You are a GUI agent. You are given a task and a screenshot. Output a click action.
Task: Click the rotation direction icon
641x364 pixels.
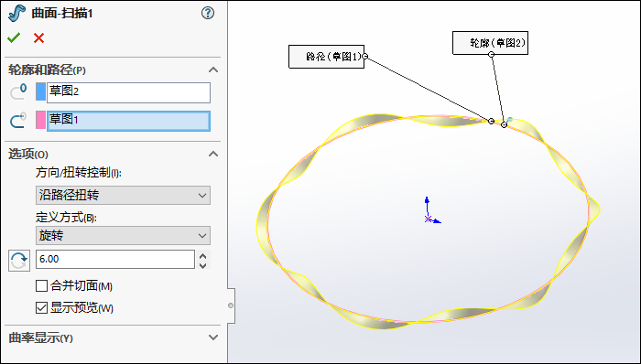tap(19, 260)
